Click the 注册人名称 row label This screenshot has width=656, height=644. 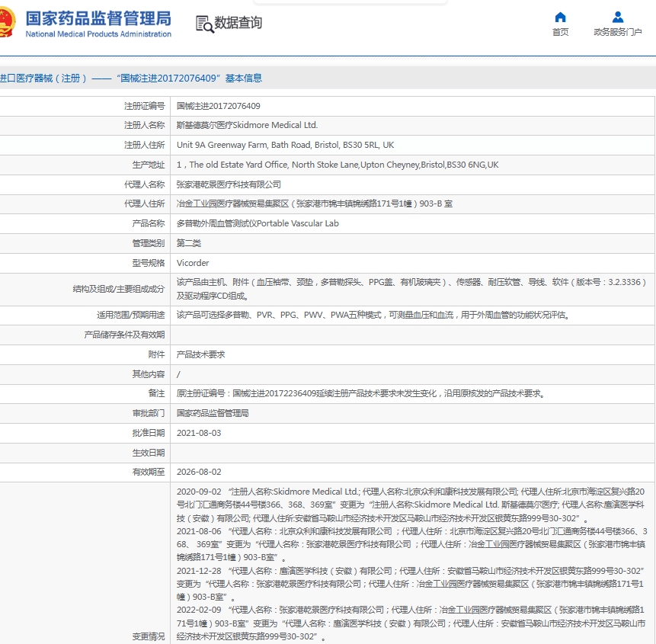(x=144, y=125)
